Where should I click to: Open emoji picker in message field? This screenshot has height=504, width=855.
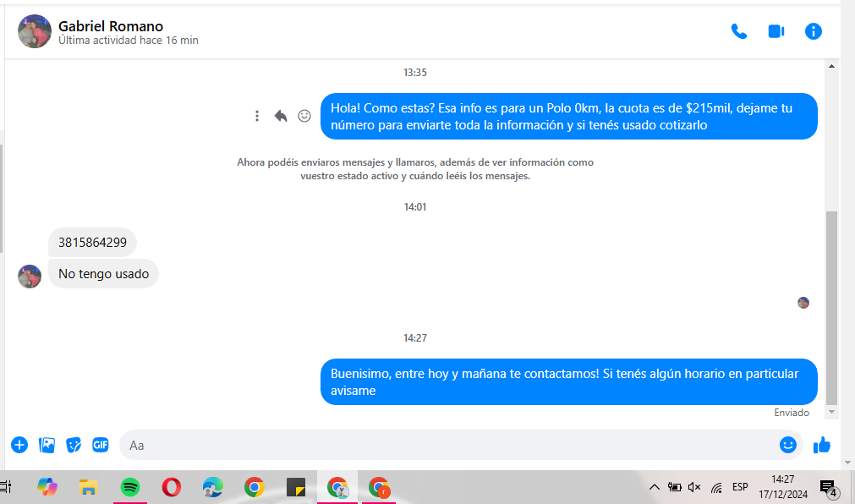[x=787, y=445]
